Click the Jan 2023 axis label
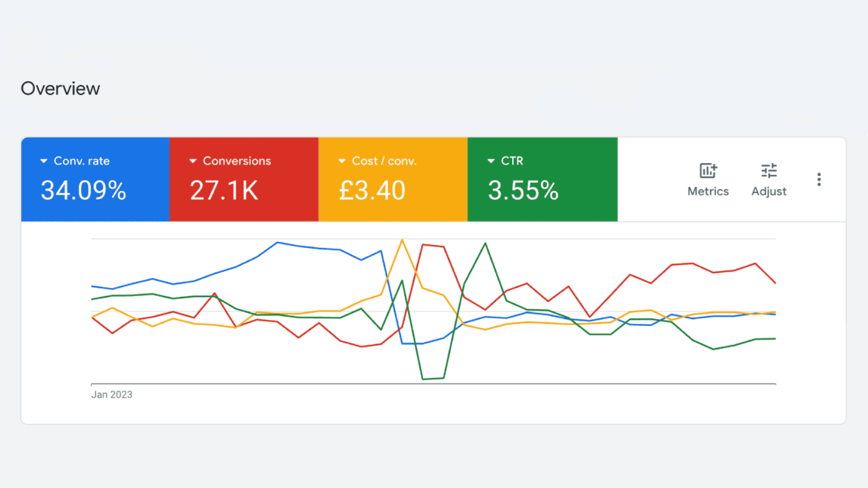 pyautogui.click(x=112, y=395)
